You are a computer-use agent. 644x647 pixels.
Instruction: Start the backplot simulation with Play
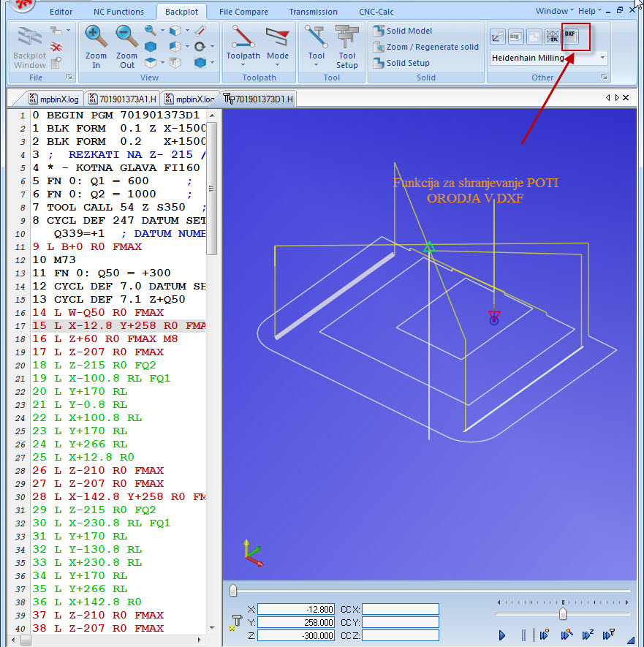[x=501, y=635]
